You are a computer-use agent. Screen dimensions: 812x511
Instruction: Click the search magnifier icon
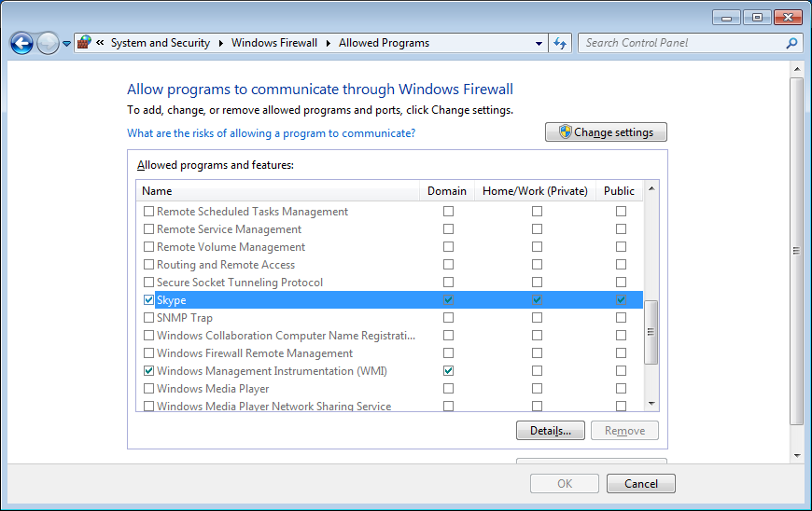pos(791,43)
